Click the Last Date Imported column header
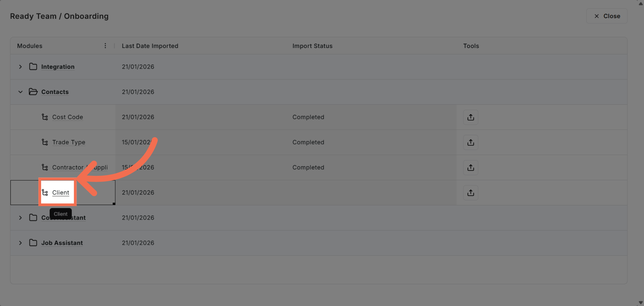 (150, 46)
